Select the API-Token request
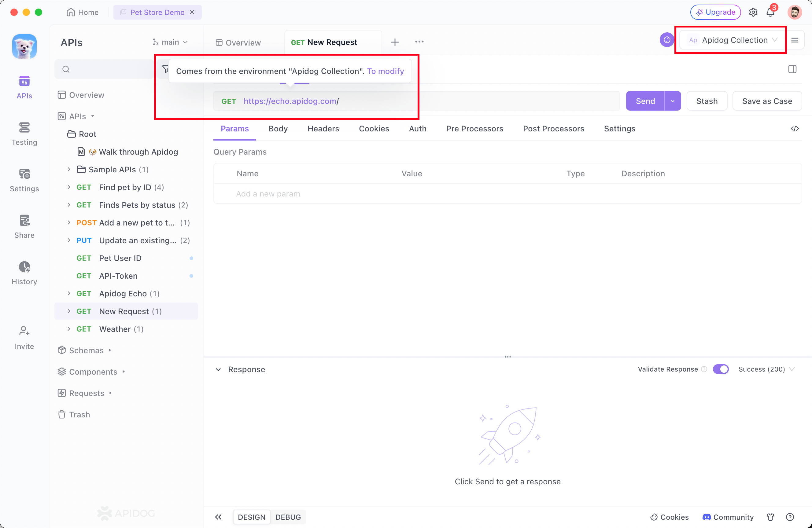812x528 pixels. click(x=126, y=276)
